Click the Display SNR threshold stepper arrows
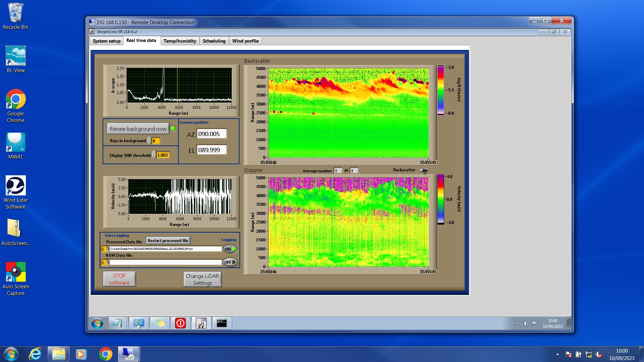644x362 pixels. [x=154, y=155]
